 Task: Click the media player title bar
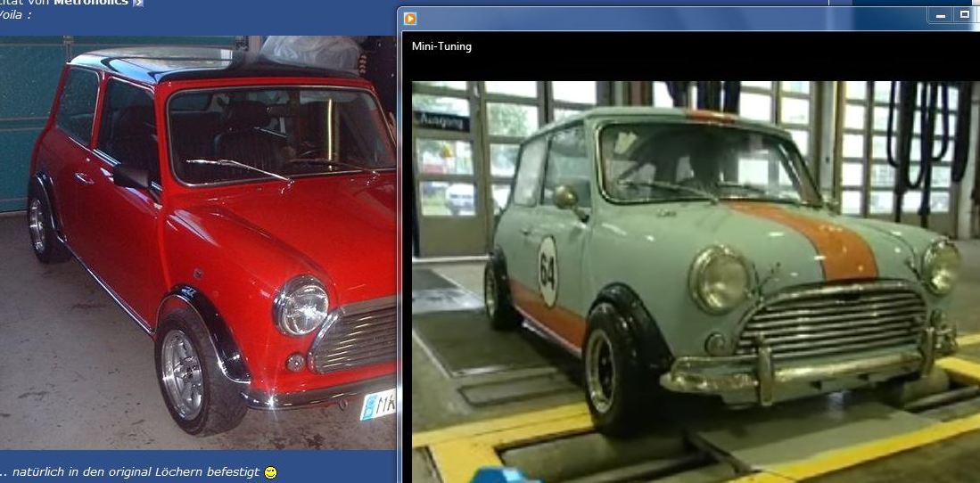pos(669,18)
